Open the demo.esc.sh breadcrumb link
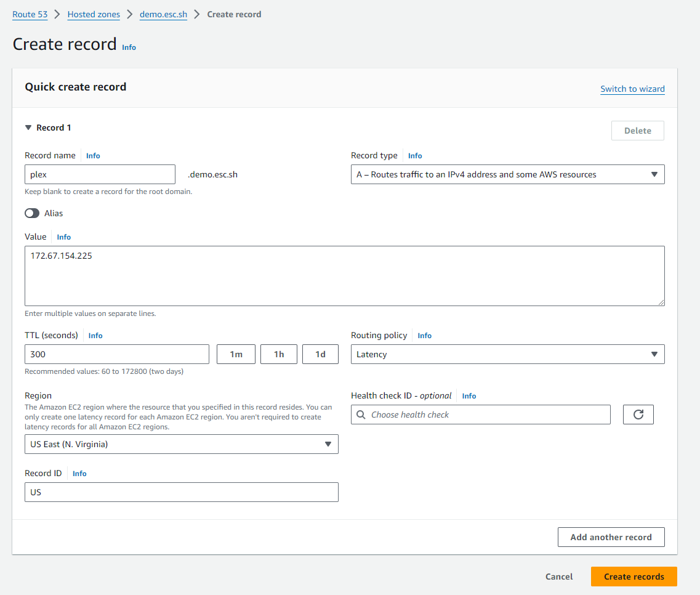 [163, 14]
